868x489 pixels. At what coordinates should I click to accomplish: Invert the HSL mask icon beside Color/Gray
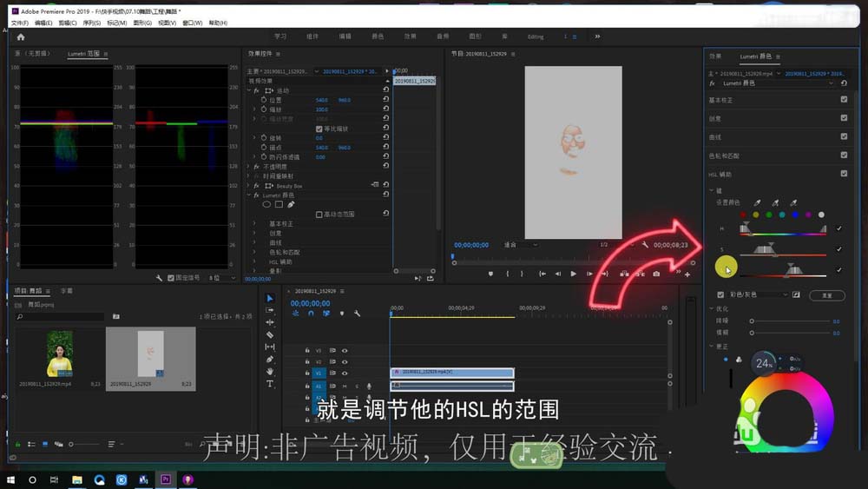[796, 294]
